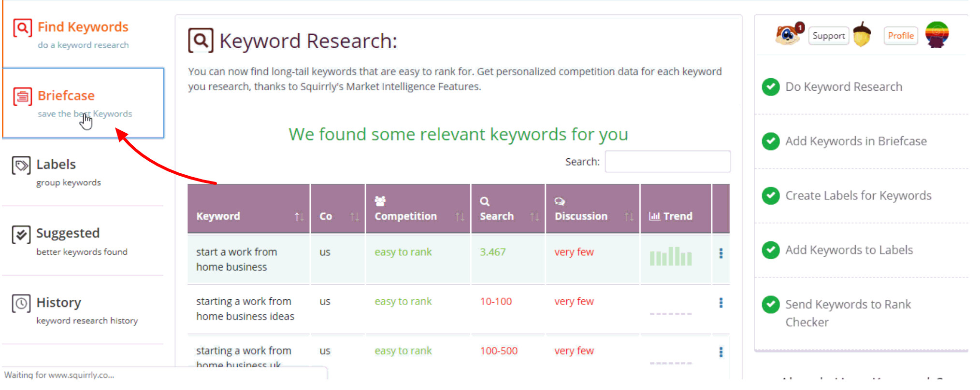980x390 pixels.
Task: Toggle the Do Keyword Research checkmark
Action: pos(770,87)
